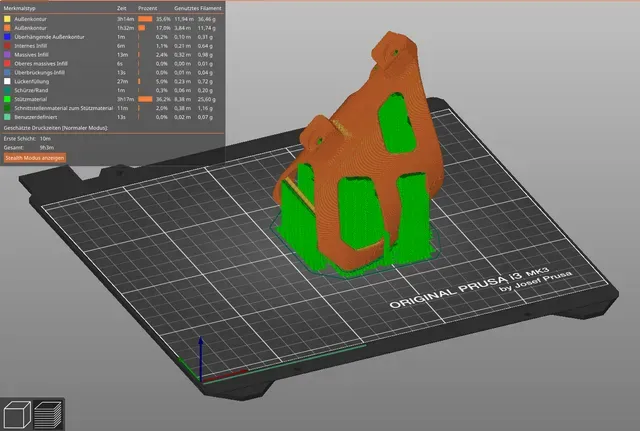
Task: Click the white Lückenfüllung swatch
Action: coord(7,81)
